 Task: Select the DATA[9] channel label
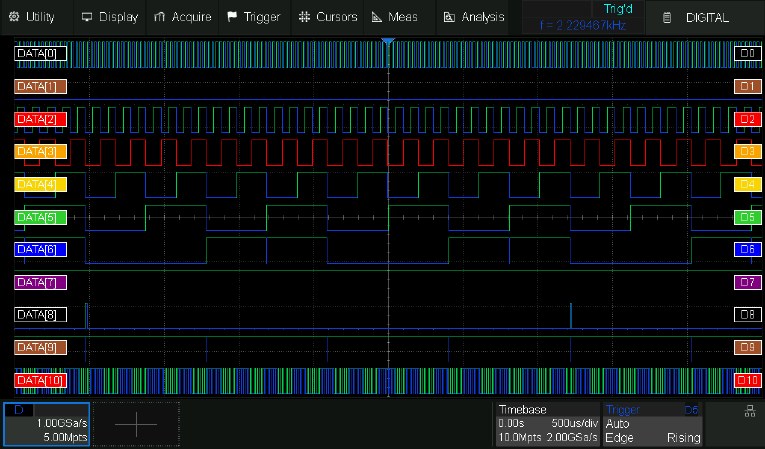click(x=40, y=347)
